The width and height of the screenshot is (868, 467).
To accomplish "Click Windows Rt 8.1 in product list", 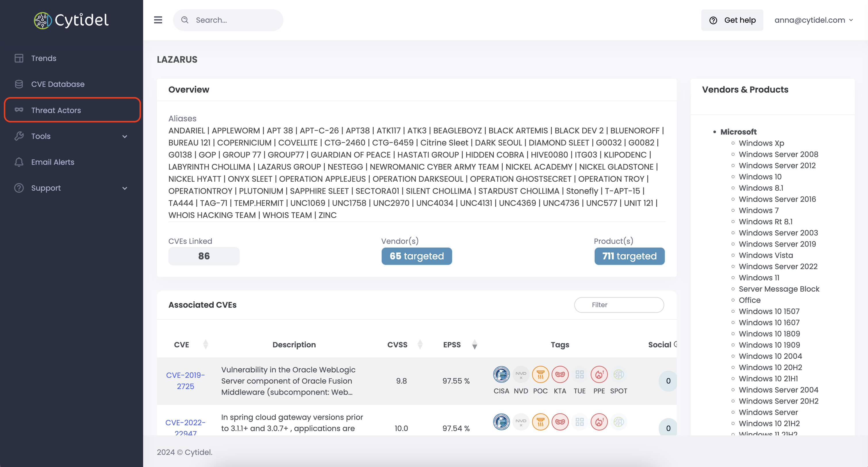I will coord(766,221).
